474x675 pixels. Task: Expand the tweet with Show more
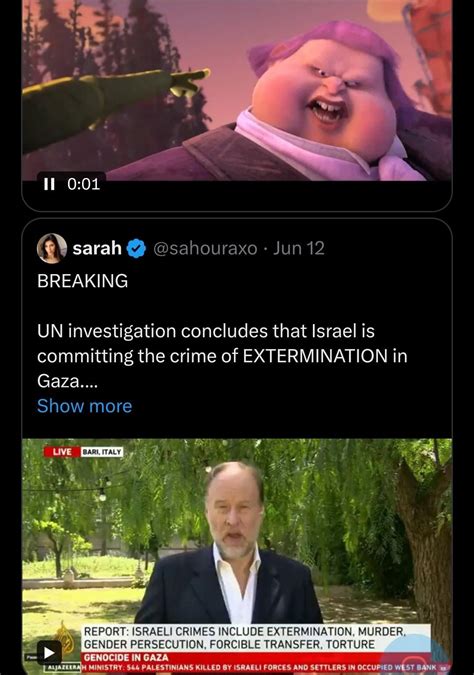coord(84,406)
